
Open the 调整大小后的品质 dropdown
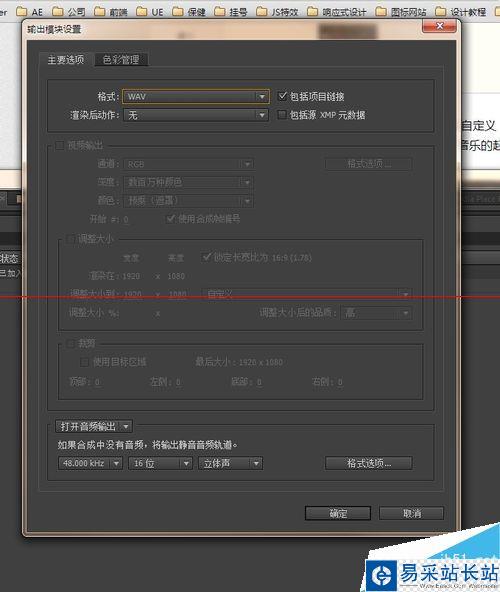click(376, 313)
